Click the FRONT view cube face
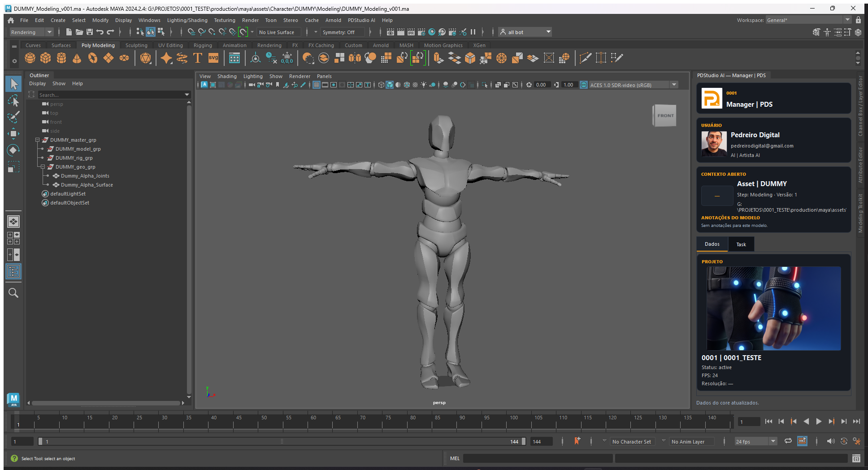Screen dimensions: 868x470 click(x=665, y=116)
